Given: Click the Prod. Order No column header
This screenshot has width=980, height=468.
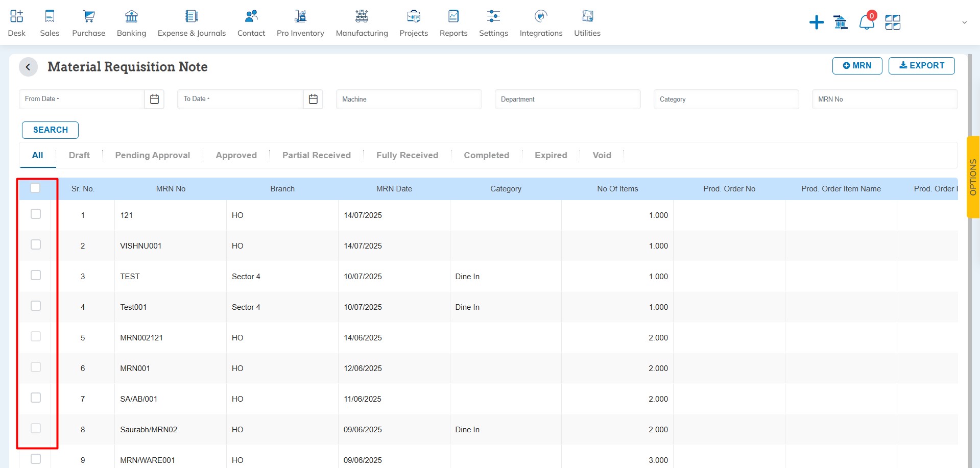Looking at the screenshot, I should tap(729, 189).
